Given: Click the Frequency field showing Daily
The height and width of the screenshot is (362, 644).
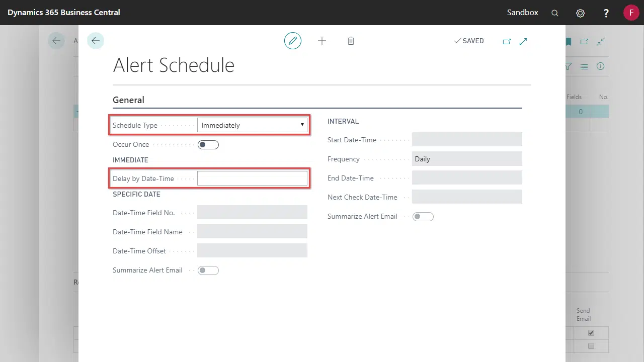Looking at the screenshot, I should pos(466,159).
